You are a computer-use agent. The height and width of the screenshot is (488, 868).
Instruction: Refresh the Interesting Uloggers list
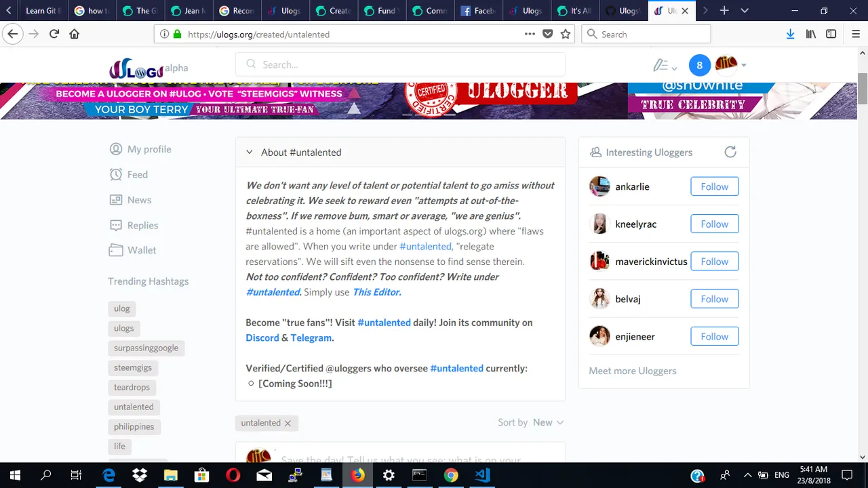(730, 152)
